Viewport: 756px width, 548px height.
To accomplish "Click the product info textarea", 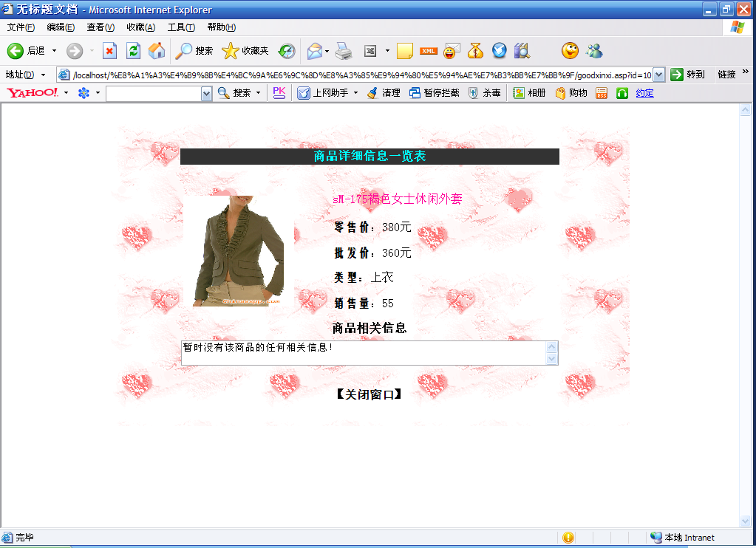I will 364,353.
